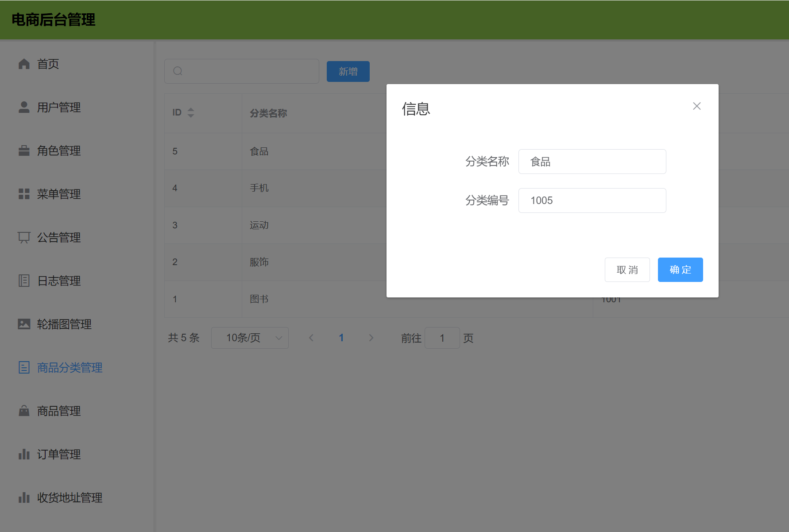Open the 公告管理 menu item
789x532 pixels.
[x=77, y=237]
